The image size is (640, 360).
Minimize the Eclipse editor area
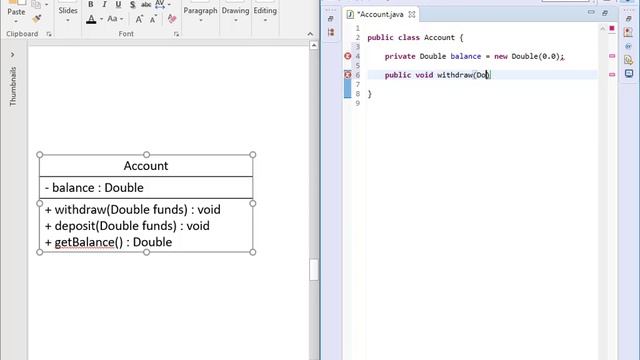591,13
